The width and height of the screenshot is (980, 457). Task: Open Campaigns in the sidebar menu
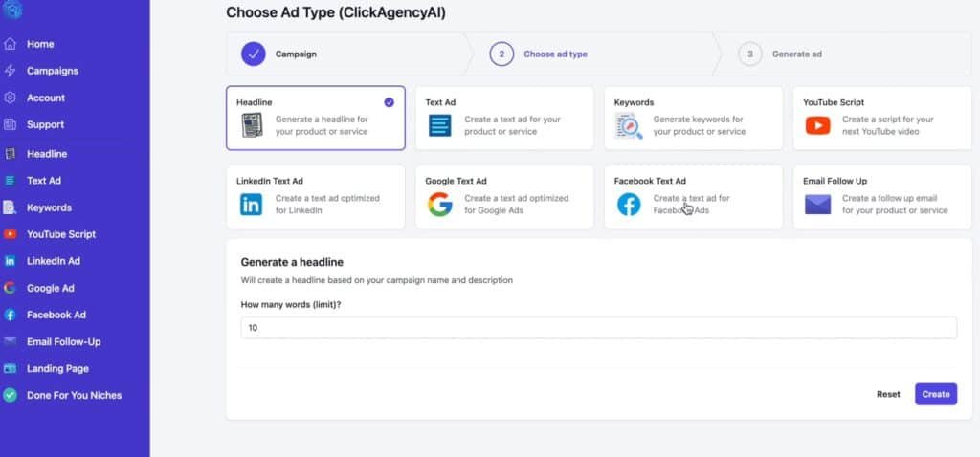53,71
